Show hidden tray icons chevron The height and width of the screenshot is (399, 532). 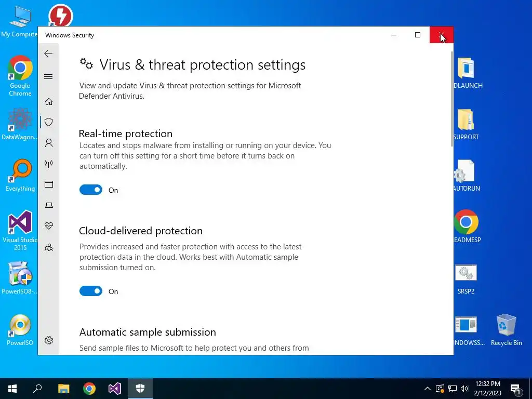(x=428, y=389)
